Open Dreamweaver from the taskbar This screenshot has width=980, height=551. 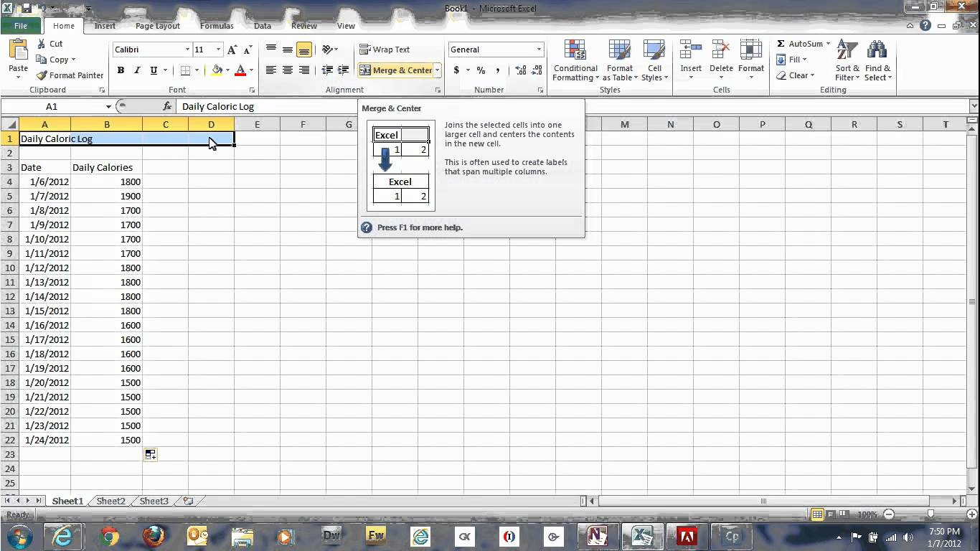click(331, 536)
